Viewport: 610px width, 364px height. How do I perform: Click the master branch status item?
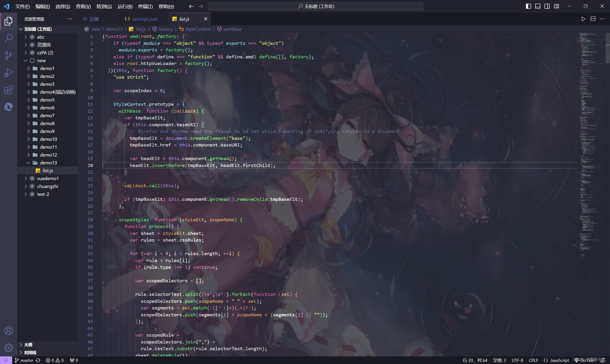point(26,360)
